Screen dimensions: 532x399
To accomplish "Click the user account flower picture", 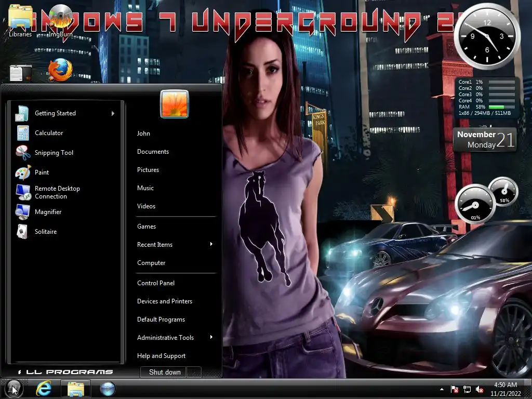I will (175, 104).
